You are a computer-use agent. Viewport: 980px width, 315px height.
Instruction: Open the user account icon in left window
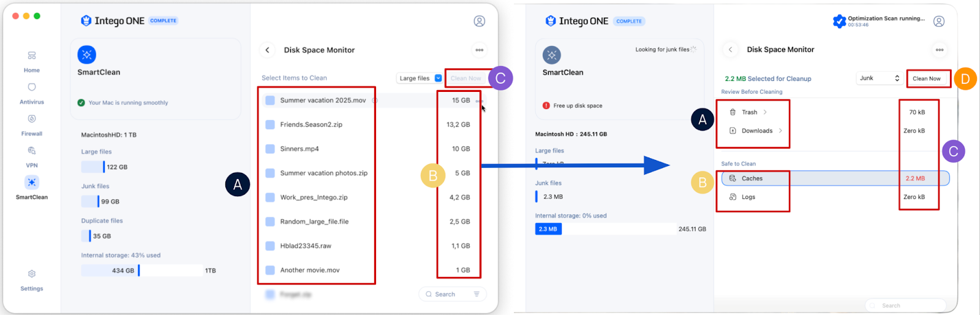tap(480, 21)
